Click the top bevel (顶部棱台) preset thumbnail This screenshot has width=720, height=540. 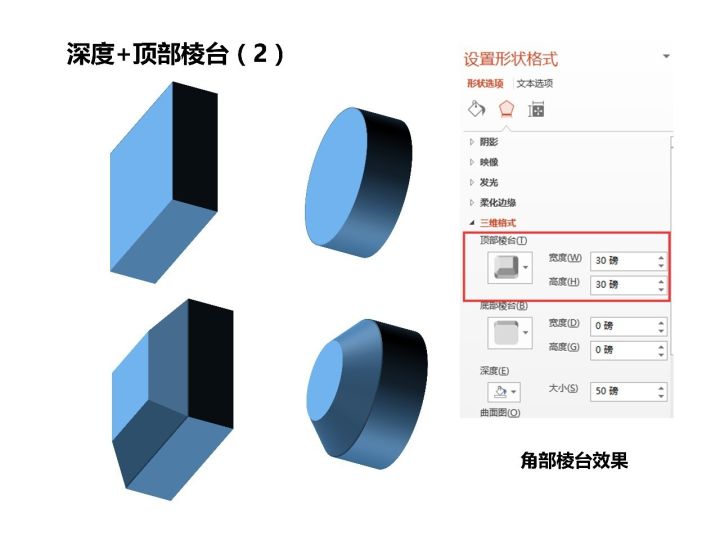(x=506, y=267)
